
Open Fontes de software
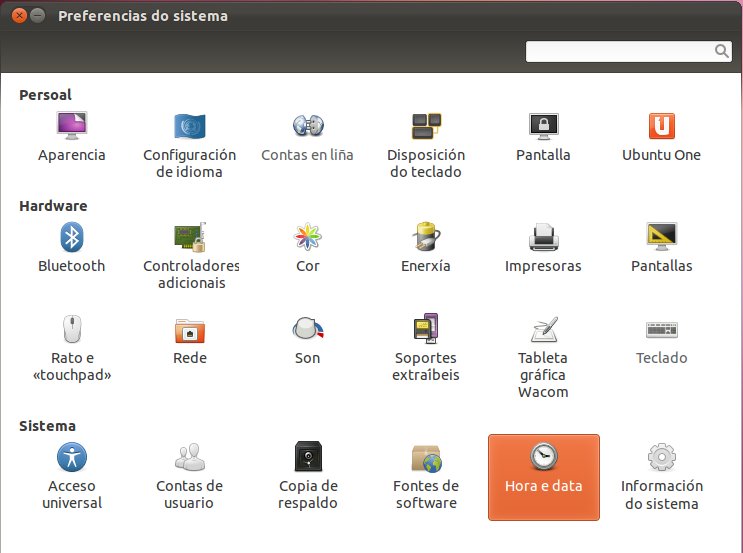(426, 476)
